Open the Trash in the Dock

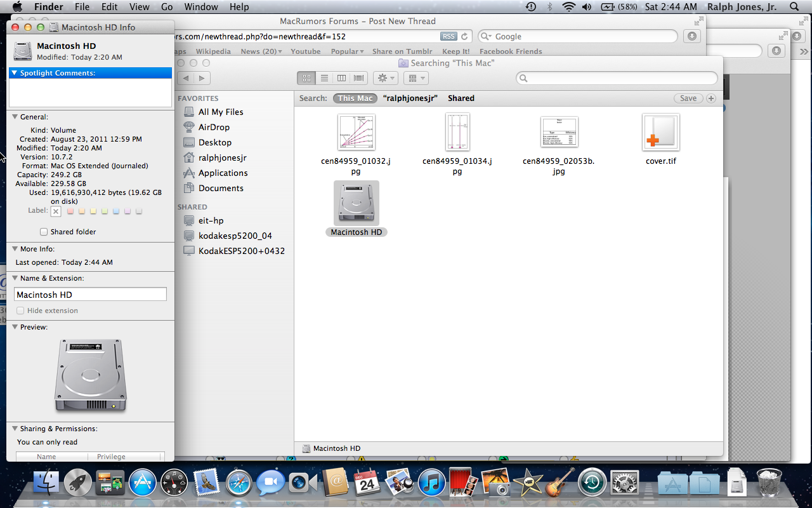click(769, 483)
